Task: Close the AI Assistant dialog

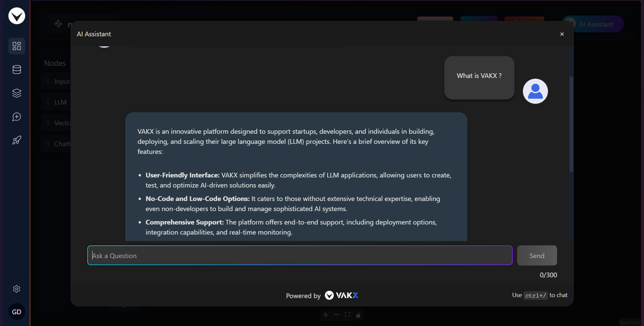Action: click(562, 34)
